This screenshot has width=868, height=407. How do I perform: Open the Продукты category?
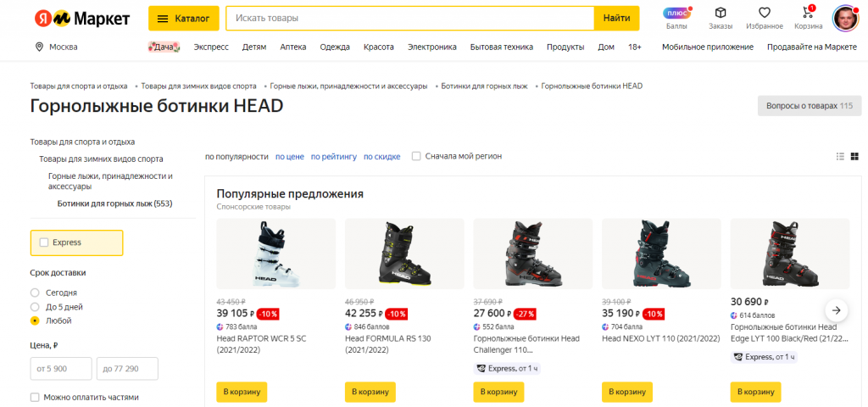pos(565,47)
